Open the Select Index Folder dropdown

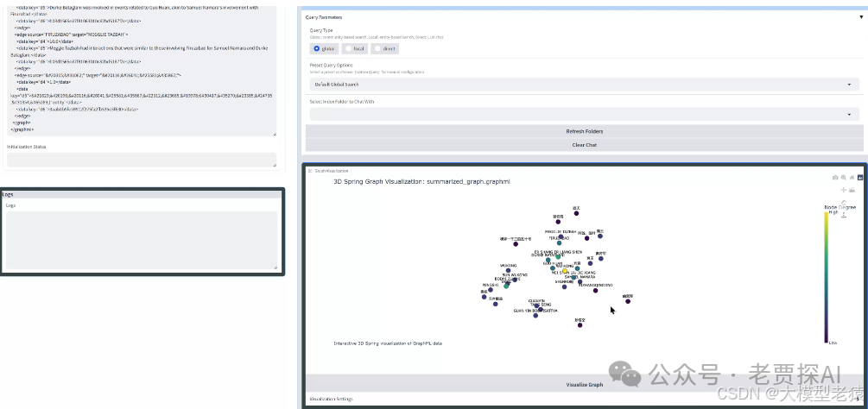(x=584, y=114)
